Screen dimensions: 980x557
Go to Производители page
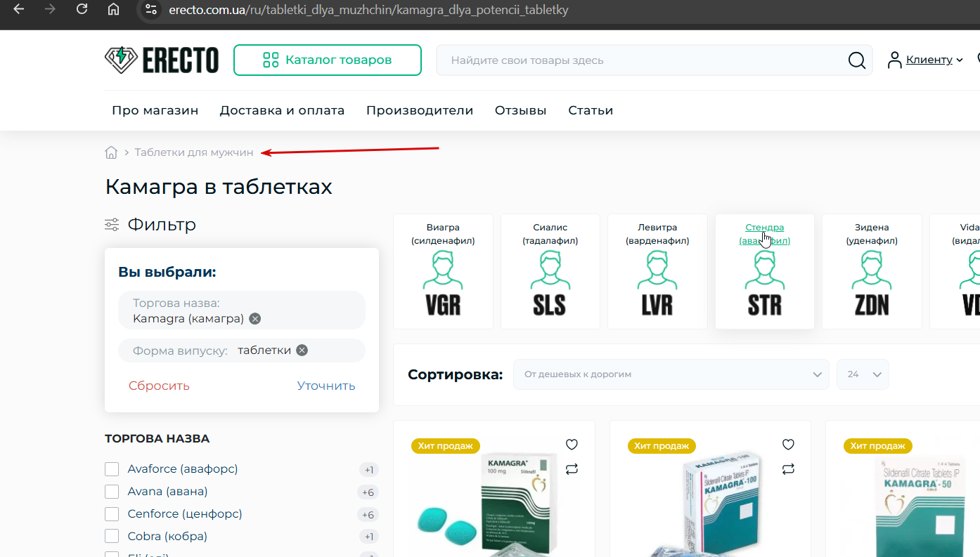point(420,110)
